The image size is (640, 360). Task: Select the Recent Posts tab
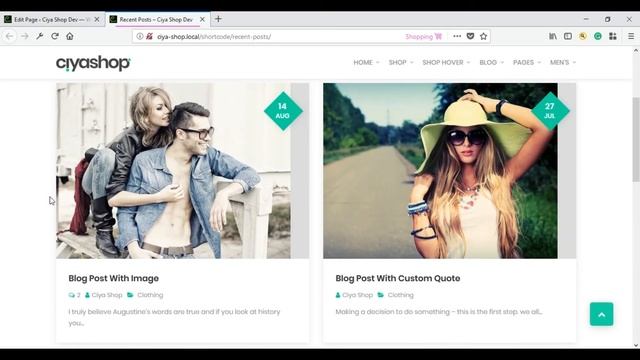click(x=158, y=19)
